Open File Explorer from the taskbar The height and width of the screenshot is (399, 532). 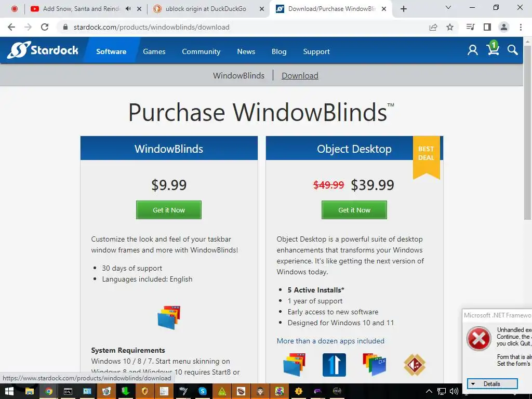tap(30, 391)
